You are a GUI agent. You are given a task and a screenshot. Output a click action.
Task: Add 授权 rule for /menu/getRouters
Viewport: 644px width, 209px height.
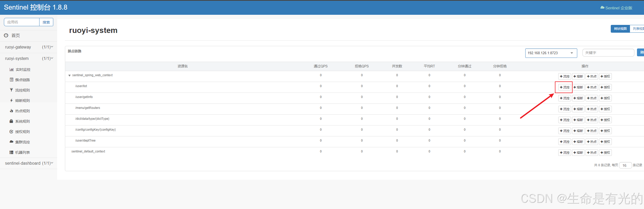[605, 109]
